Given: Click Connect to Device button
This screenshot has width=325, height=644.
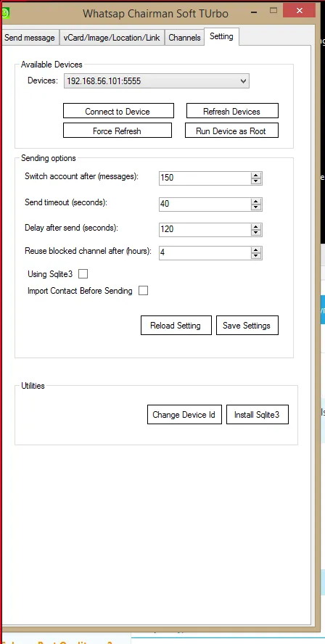Looking at the screenshot, I should coord(118,111).
